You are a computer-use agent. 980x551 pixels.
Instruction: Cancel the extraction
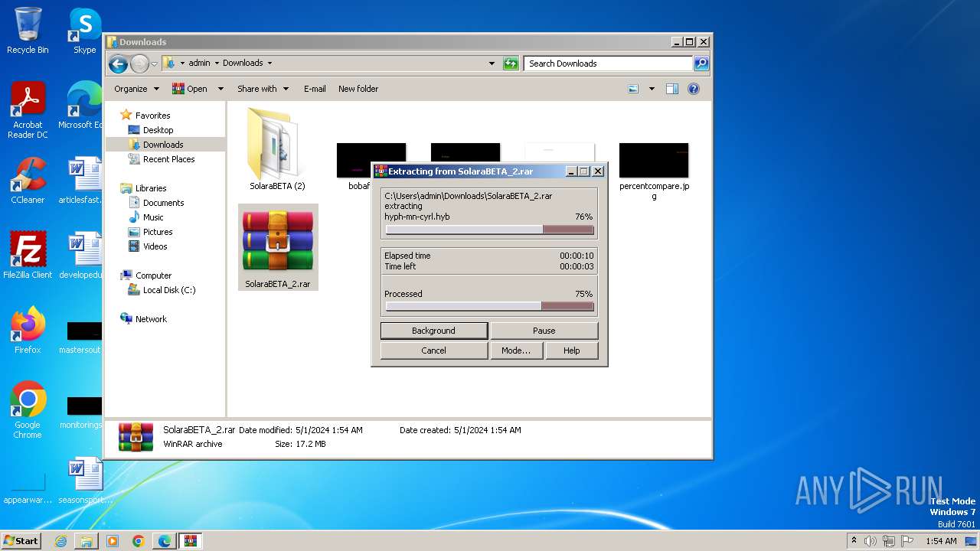[434, 350]
